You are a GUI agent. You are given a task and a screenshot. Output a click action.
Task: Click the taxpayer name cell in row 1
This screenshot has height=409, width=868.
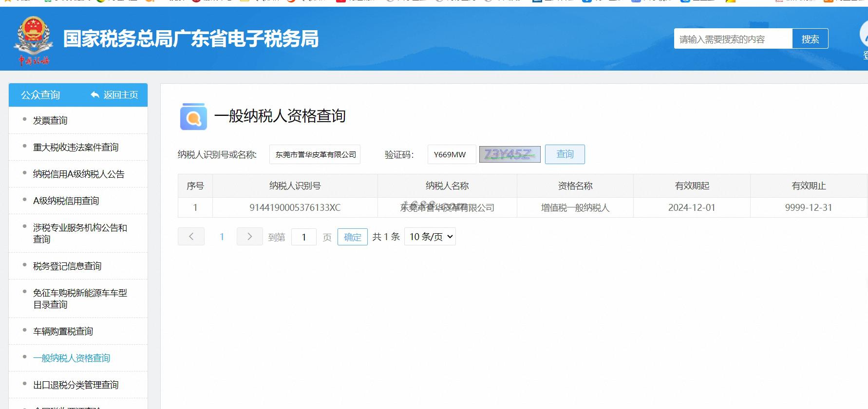click(x=447, y=207)
